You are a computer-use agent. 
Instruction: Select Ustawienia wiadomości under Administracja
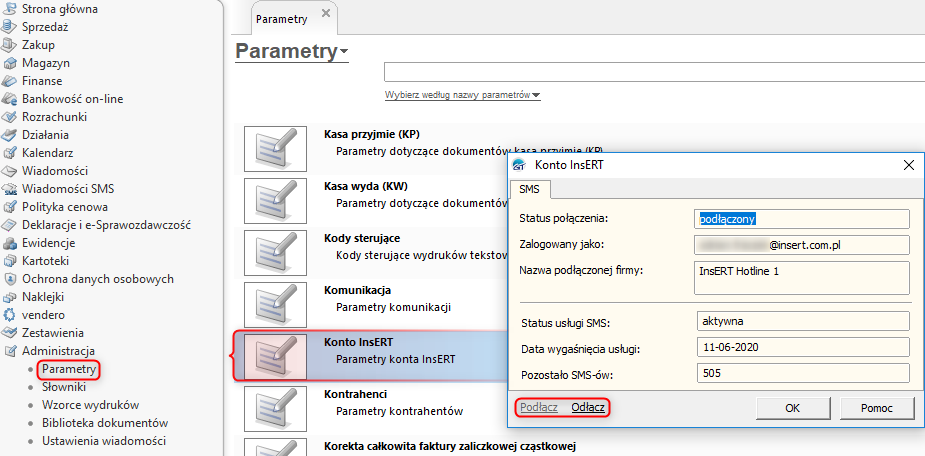coord(104,441)
